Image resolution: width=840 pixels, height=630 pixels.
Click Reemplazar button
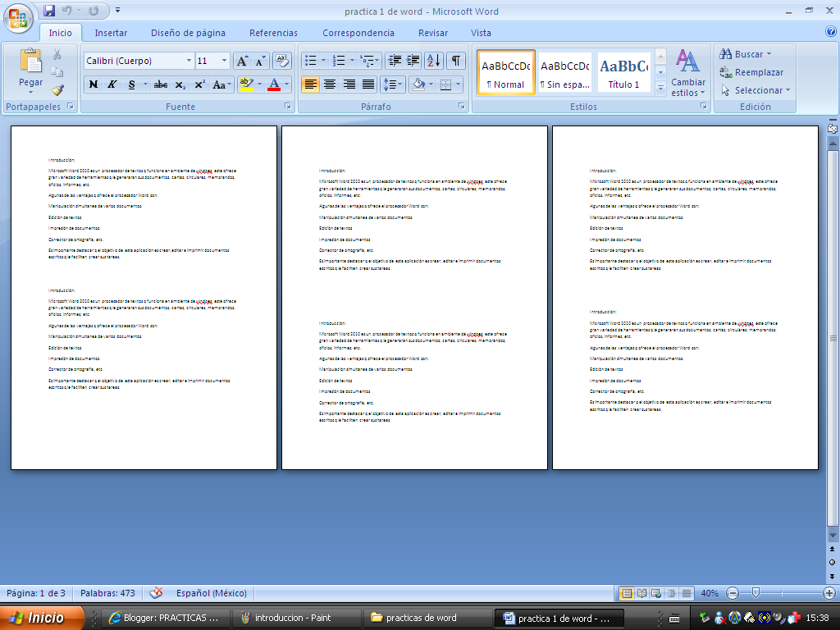click(751, 72)
